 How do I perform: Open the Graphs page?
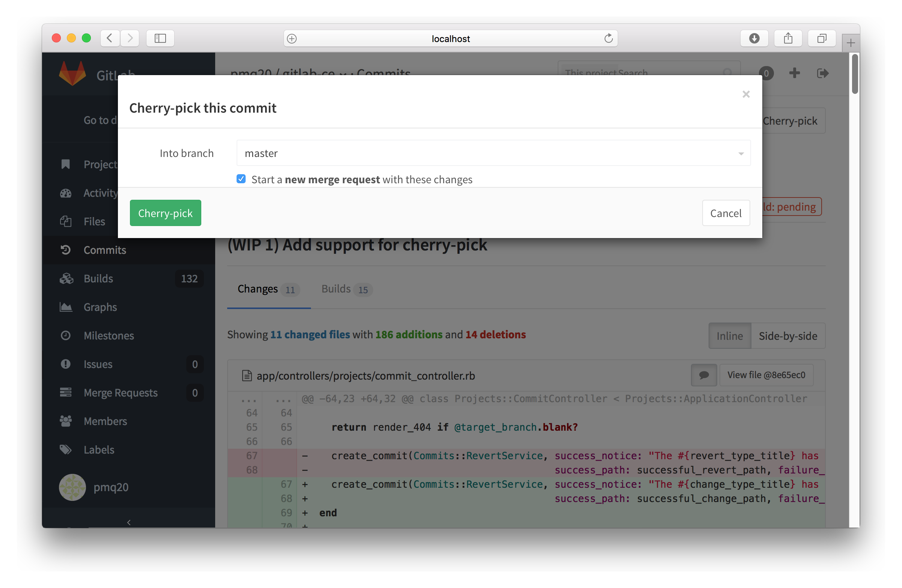coord(100,307)
